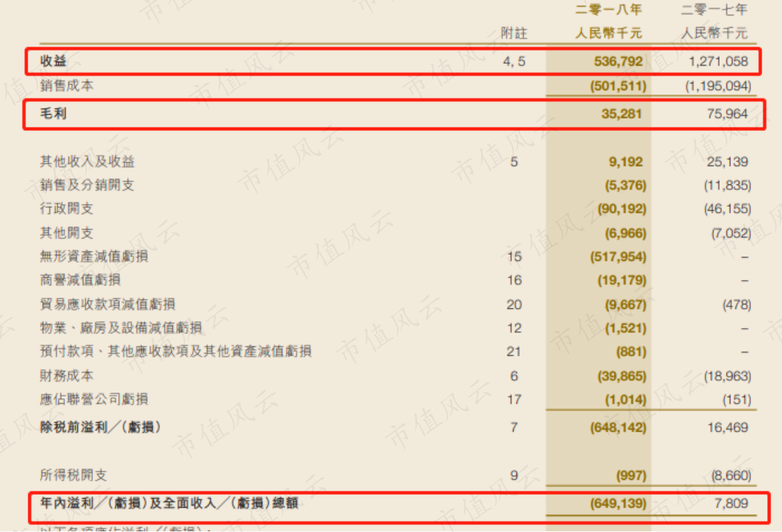Click the 毛利 row label
The image size is (782, 532).
pyautogui.click(x=54, y=114)
